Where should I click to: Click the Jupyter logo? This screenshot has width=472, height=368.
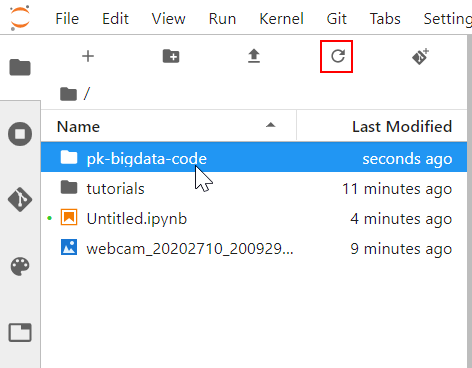point(20,18)
